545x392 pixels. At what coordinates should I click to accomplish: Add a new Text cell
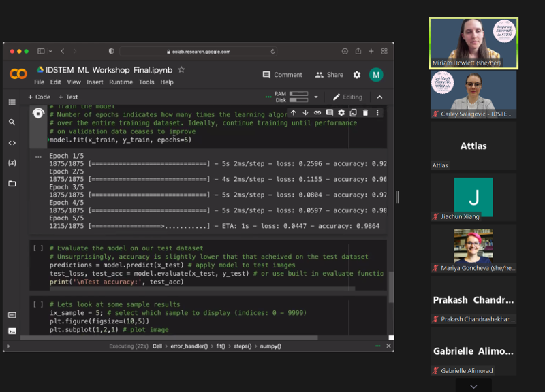pos(68,97)
